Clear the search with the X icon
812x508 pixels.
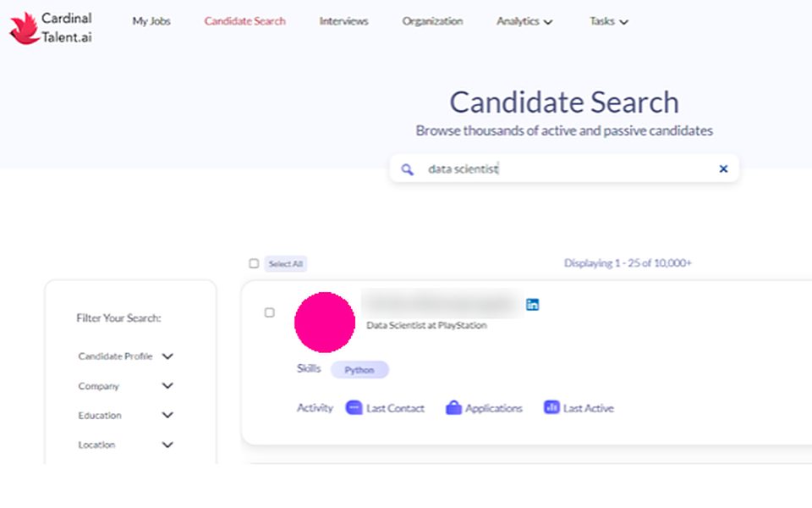723,168
